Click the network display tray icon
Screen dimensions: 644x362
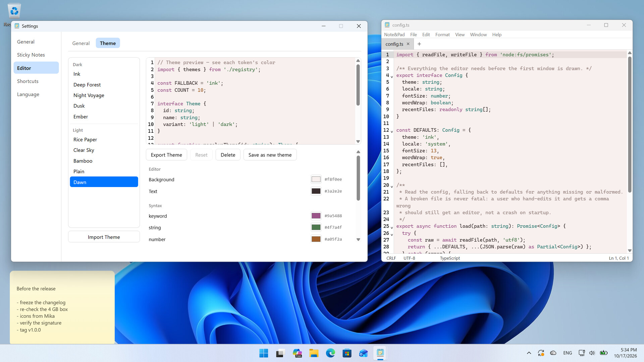tap(582, 353)
